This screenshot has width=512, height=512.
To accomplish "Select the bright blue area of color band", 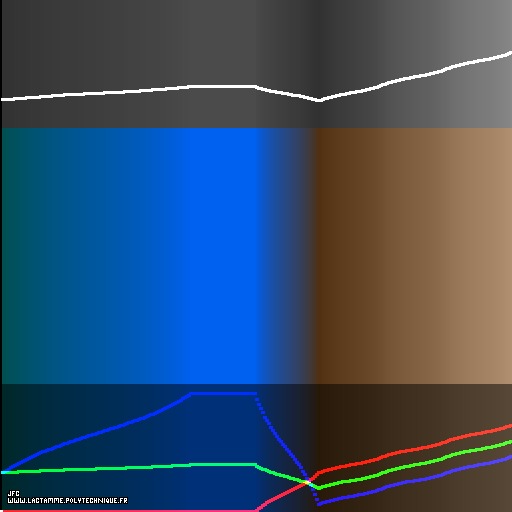I will pyautogui.click(x=217, y=256).
